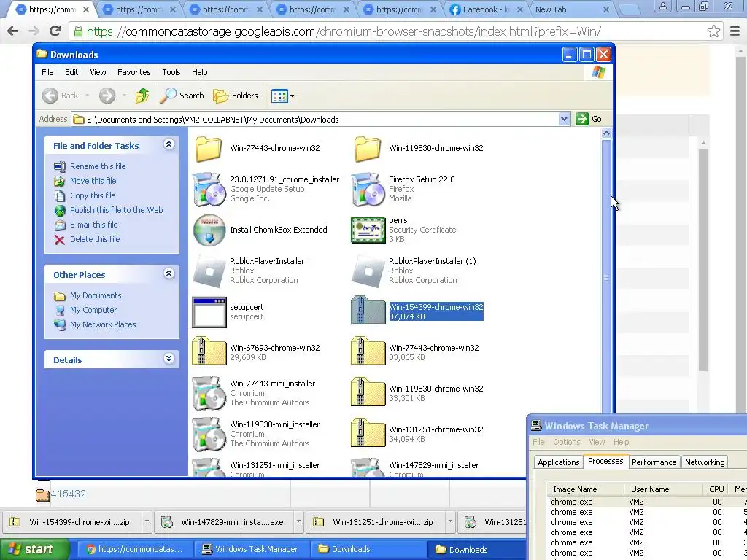
Task: Click the Up folder icon in Explorer toolbar
Action: [142, 96]
